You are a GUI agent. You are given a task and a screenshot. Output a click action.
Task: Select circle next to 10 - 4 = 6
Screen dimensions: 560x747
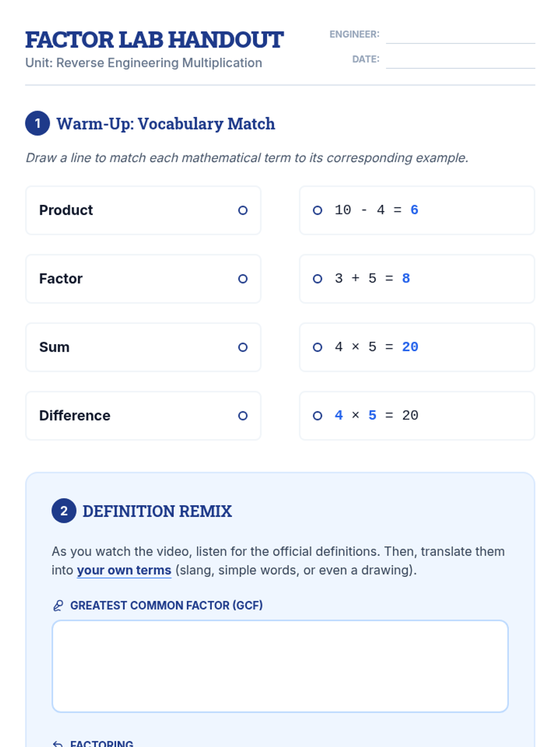[x=317, y=211]
